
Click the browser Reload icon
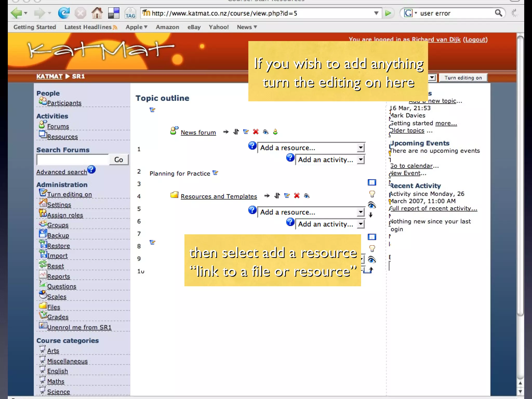64,13
